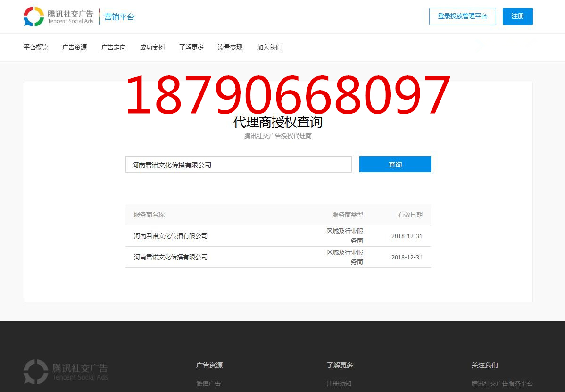Viewport: 565px width, 392px height.
Task: Open the 营销平台 link beside the logo
Action: (x=119, y=17)
